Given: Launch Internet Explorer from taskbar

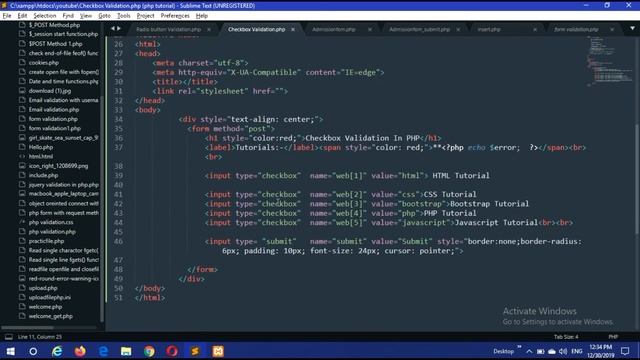Looking at the screenshot, I should click(57, 351).
